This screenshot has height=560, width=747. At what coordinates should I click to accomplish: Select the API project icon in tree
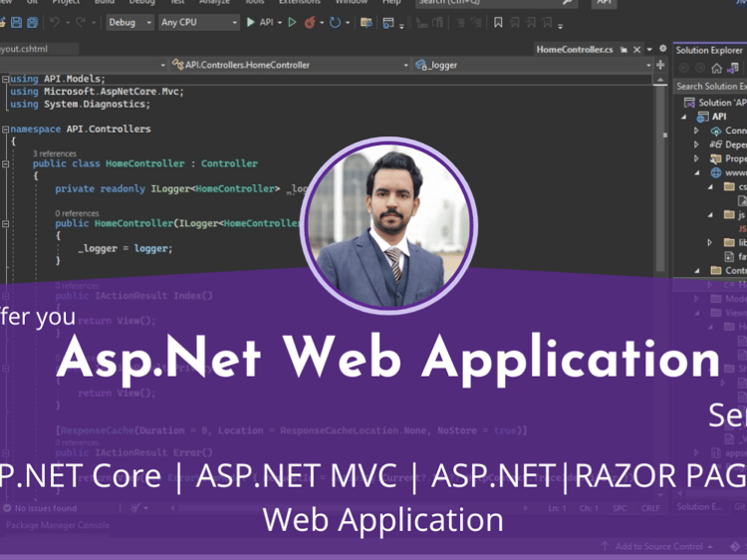coord(703,117)
